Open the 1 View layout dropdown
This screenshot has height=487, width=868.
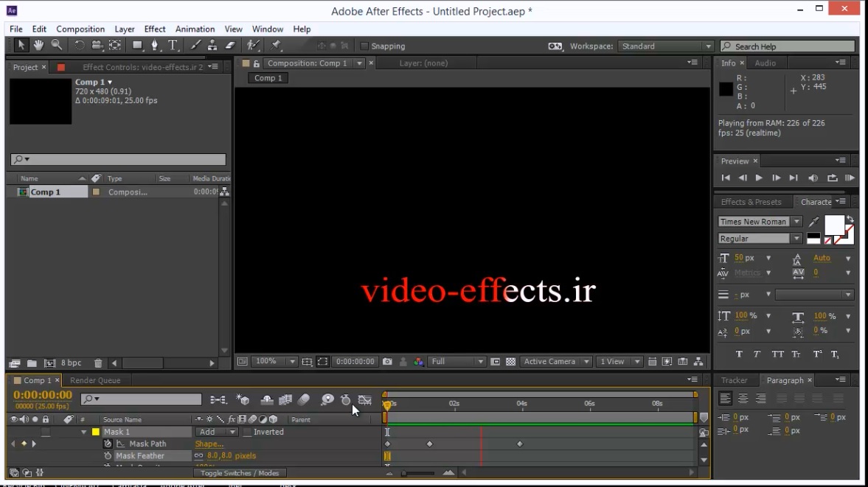[x=619, y=362]
